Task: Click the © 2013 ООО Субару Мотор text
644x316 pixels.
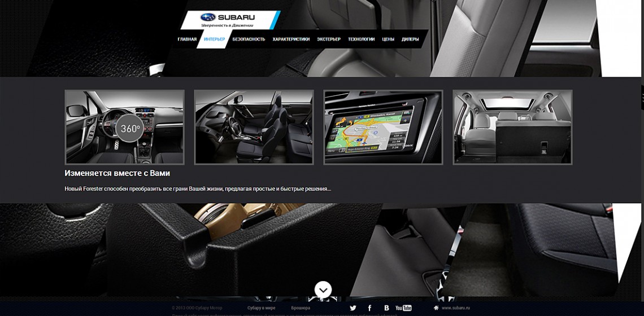Action: coord(198,308)
